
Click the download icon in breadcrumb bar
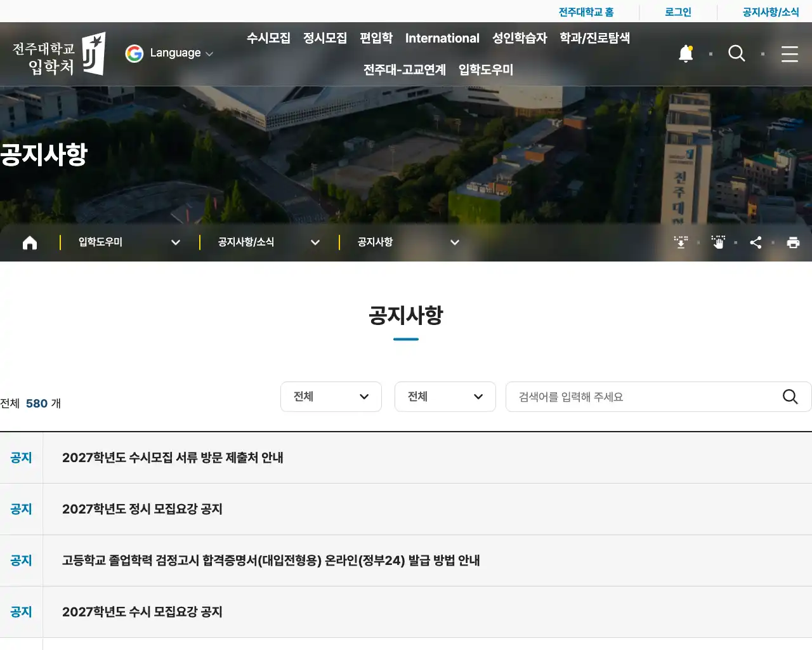(681, 242)
